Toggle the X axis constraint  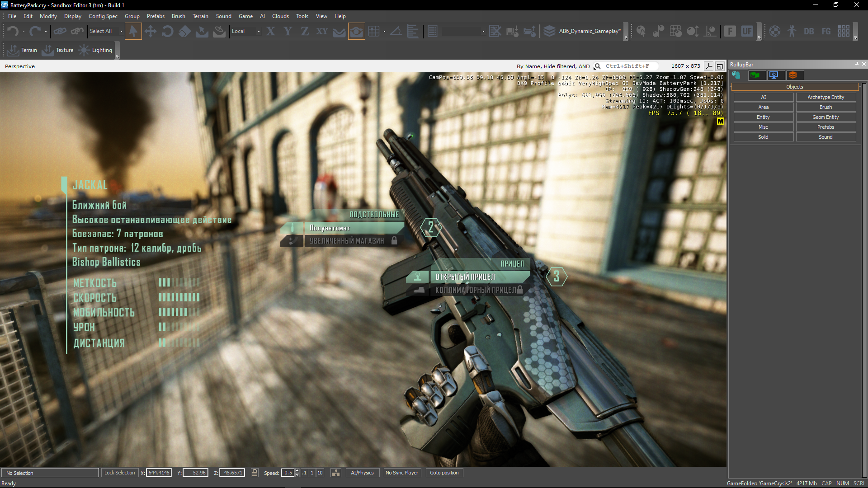tap(270, 31)
